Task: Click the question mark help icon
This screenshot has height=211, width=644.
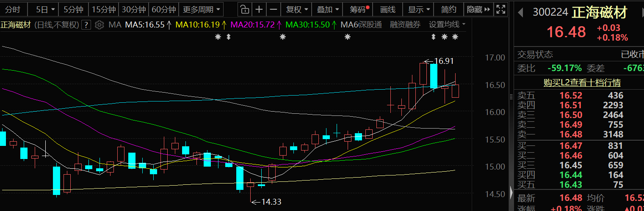Action: [x=86, y=25]
